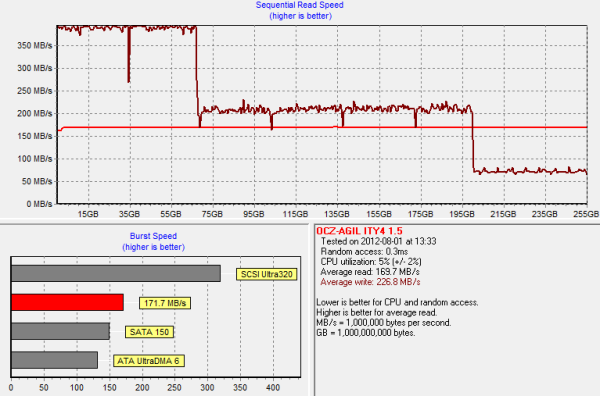Click the '150 MB/s' y-axis label

35,136
